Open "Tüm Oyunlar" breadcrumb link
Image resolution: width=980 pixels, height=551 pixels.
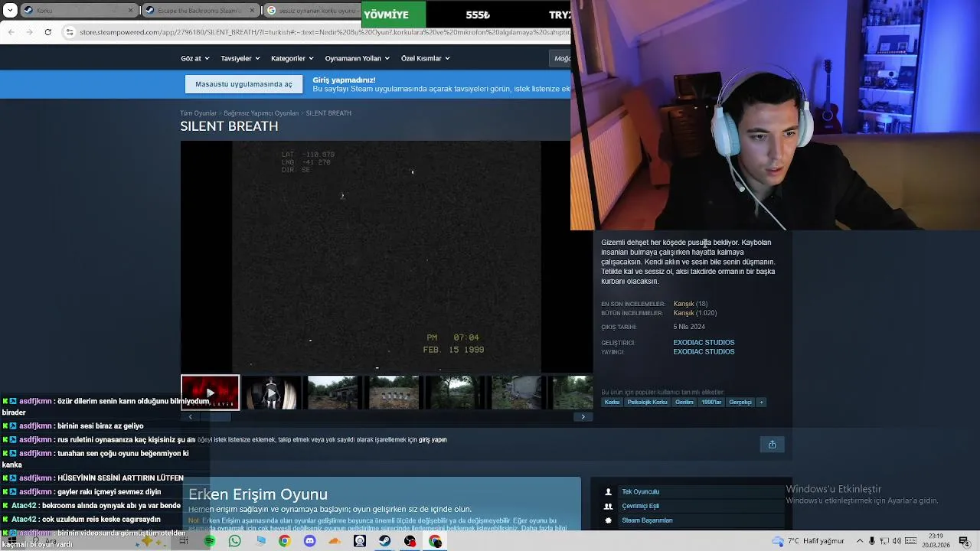(x=198, y=113)
